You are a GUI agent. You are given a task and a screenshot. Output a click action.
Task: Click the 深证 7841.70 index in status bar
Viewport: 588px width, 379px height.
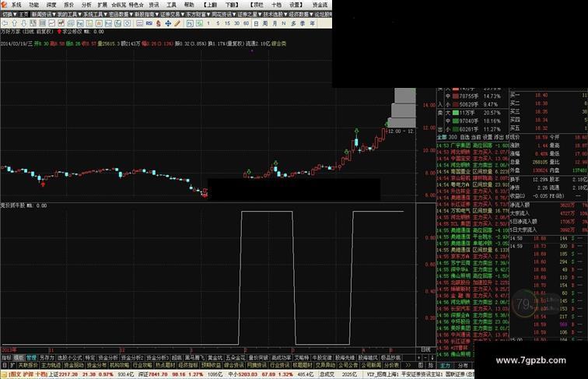click(x=152, y=374)
